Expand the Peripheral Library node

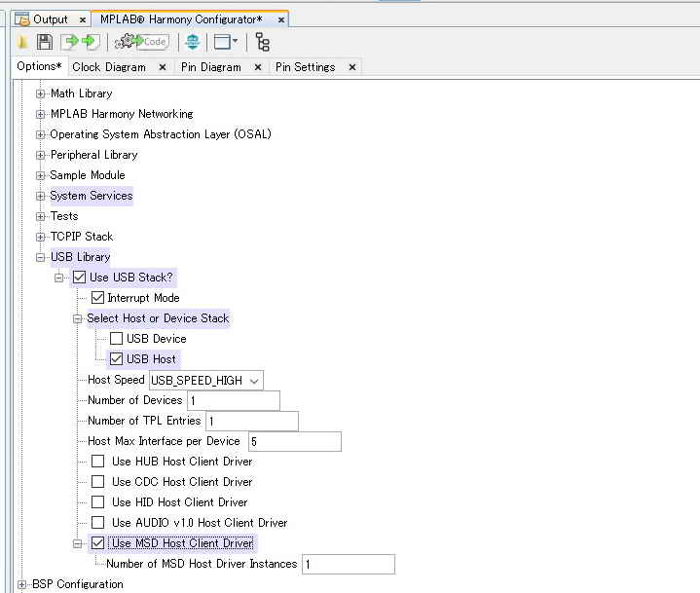click(40, 155)
